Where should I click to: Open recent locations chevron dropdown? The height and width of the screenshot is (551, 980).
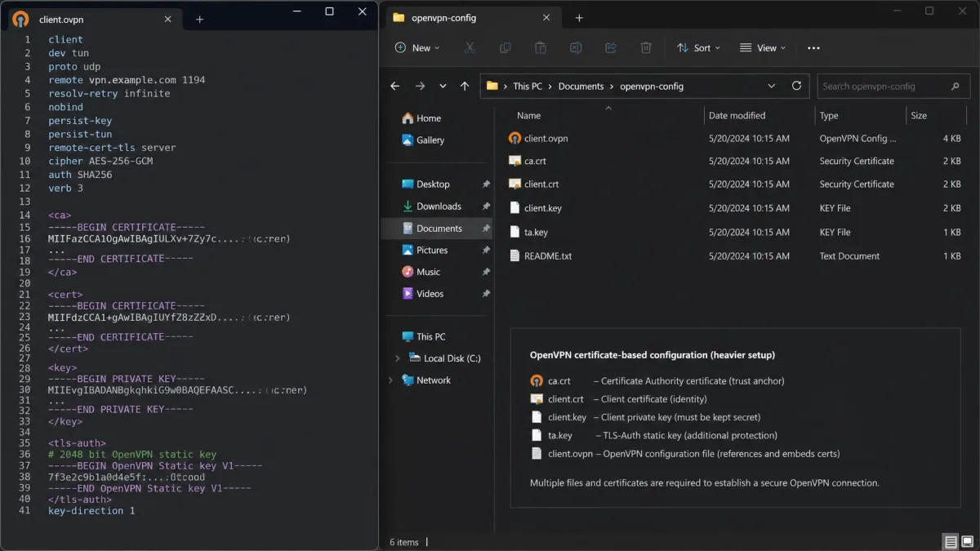443,86
